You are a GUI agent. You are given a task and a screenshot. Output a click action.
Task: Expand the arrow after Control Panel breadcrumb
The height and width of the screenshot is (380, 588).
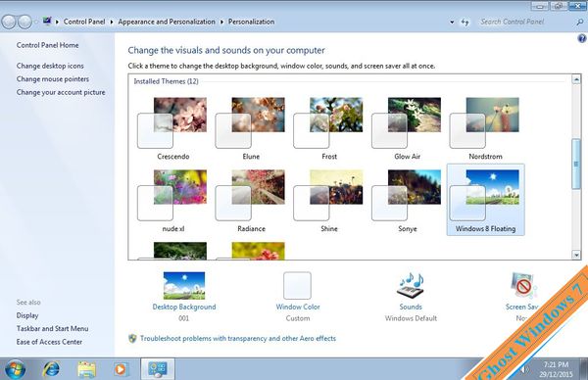click(112, 23)
